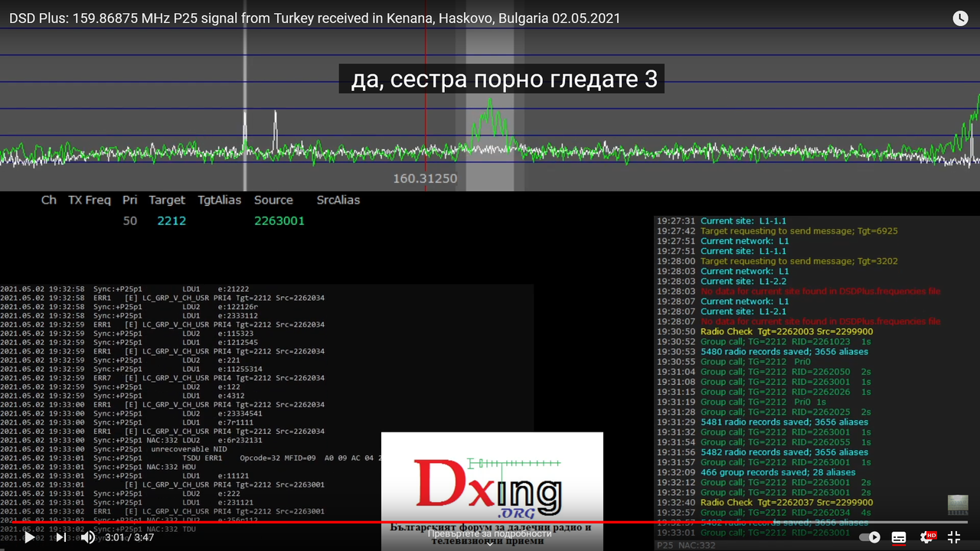The width and height of the screenshot is (980, 551).
Task: Mute the video volume
Action: (89, 537)
